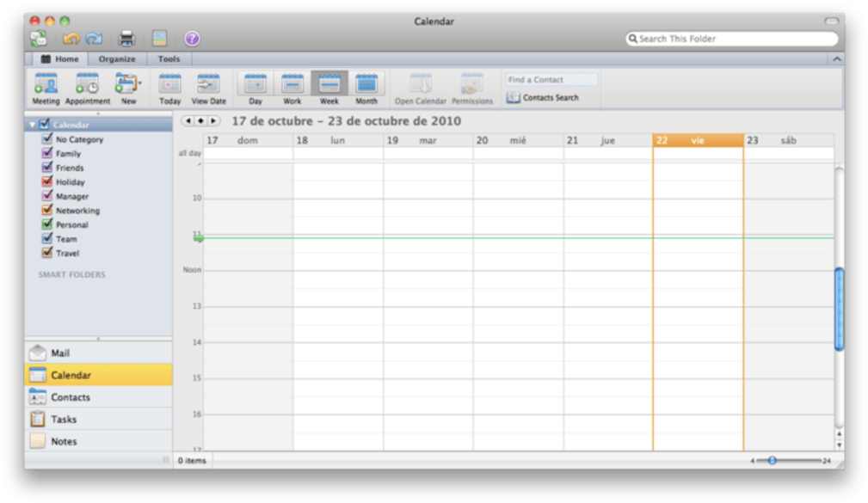868x503 pixels.
Task: Collapse the Calendar tree in sidebar
Action: (x=33, y=125)
